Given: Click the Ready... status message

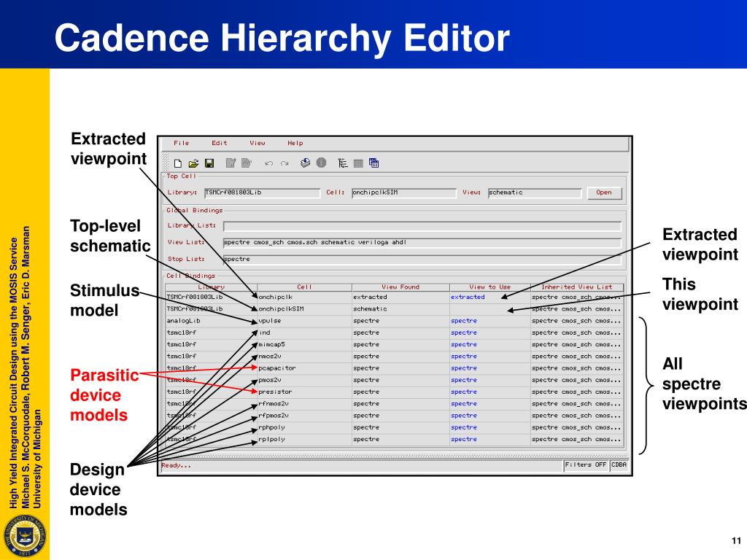Looking at the screenshot, I should pos(177,465).
